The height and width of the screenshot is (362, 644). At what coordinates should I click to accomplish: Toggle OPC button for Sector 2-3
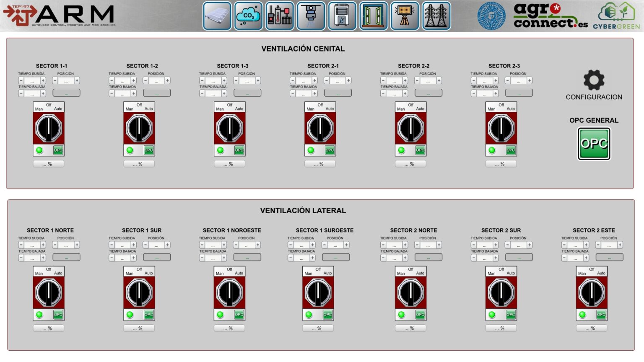pyautogui.click(x=511, y=150)
